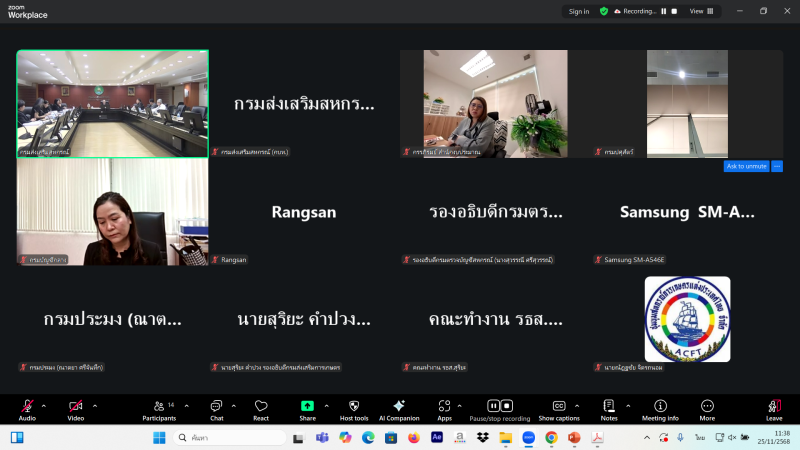This screenshot has width=800, height=450.
Task: Click the Sign in button
Action: point(578,11)
